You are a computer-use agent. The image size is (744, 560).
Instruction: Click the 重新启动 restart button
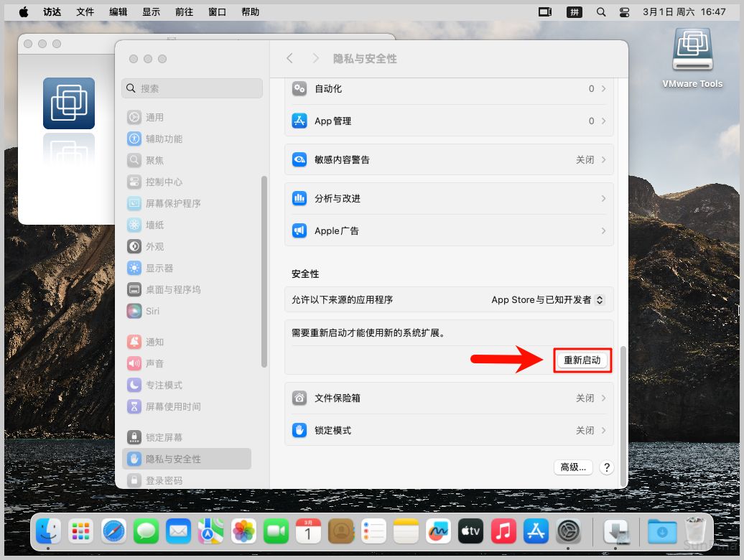pyautogui.click(x=582, y=360)
